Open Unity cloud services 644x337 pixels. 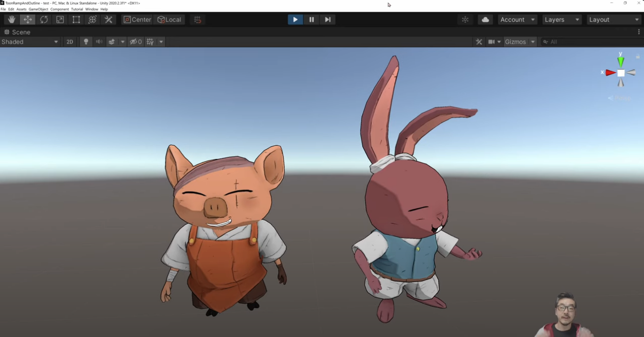(x=485, y=19)
